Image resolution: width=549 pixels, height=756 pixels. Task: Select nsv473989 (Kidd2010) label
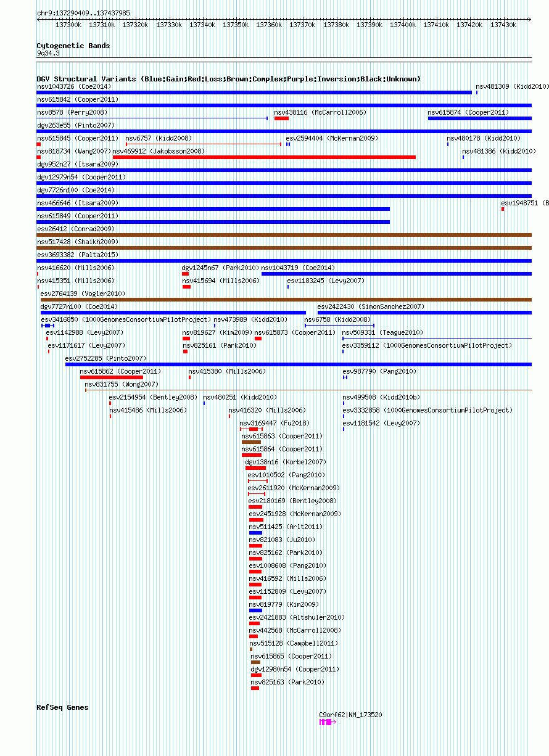click(250, 319)
